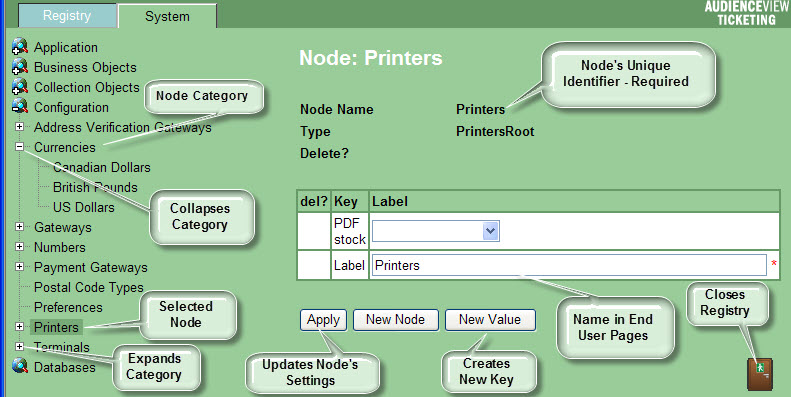Click the Databases globe icon

pos(20,366)
